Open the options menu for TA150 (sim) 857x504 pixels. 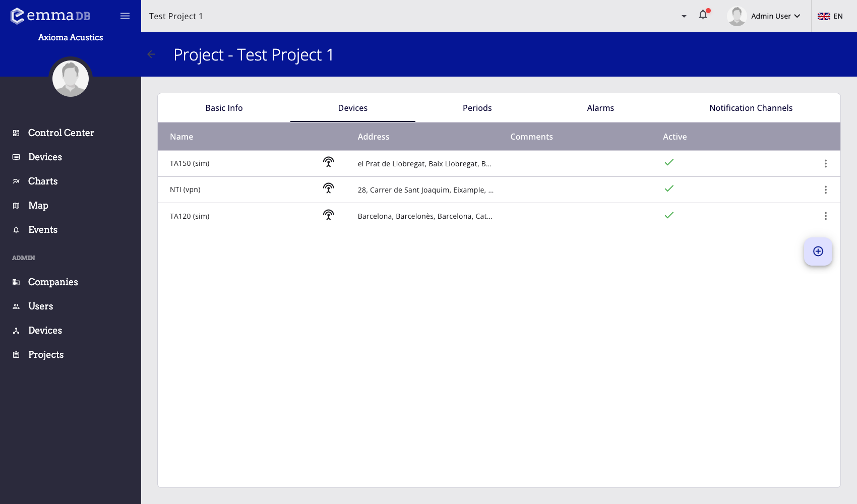(825, 163)
